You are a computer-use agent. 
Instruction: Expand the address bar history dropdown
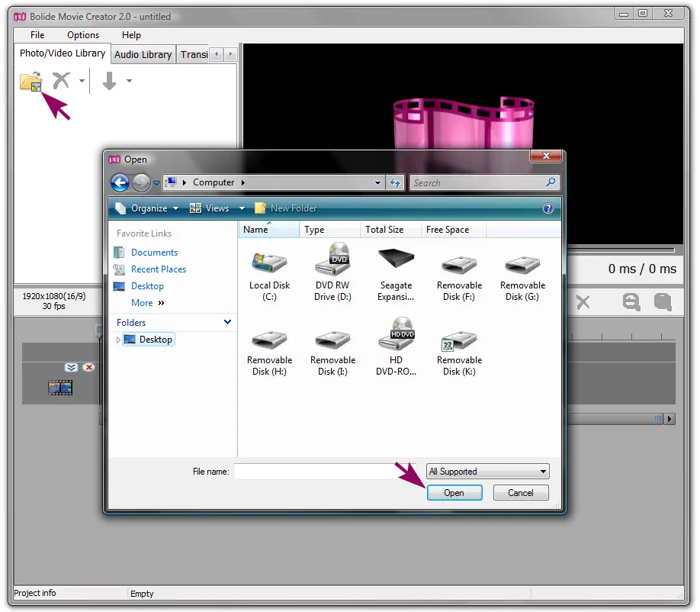tap(377, 182)
